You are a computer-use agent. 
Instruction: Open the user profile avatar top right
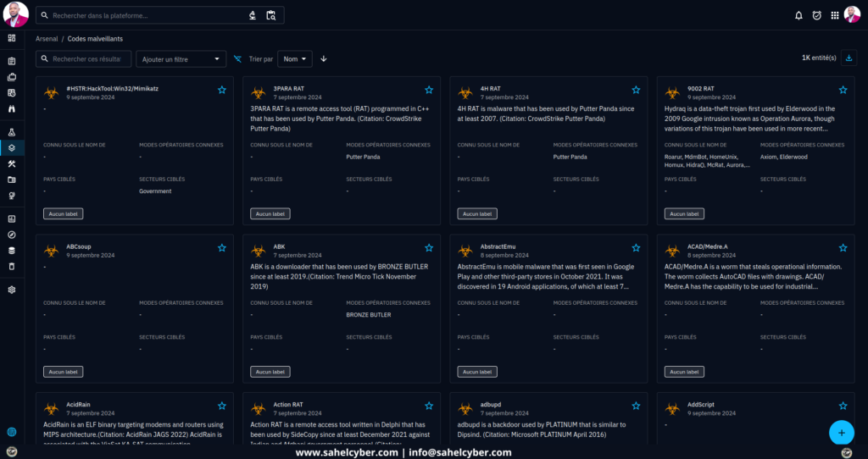click(x=852, y=15)
